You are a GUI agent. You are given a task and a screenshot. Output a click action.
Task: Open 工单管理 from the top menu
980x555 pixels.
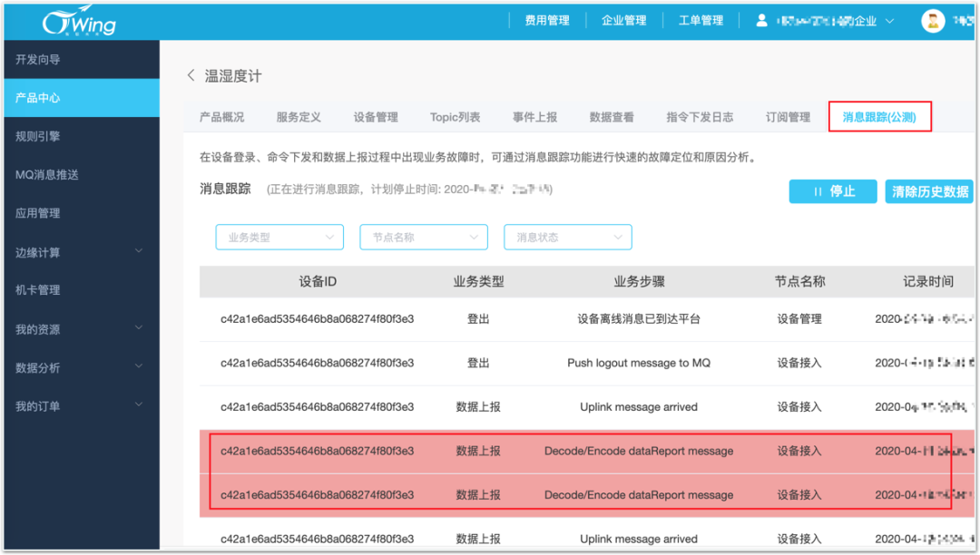tap(701, 20)
